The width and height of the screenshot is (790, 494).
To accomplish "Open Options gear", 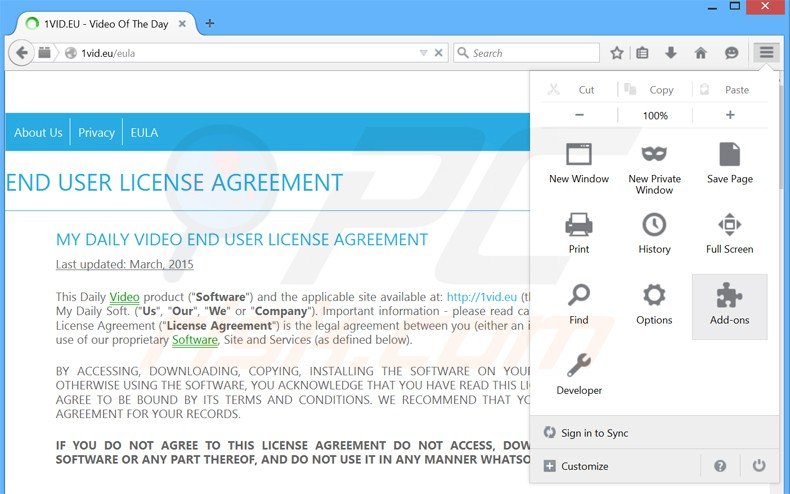I will pos(654,304).
